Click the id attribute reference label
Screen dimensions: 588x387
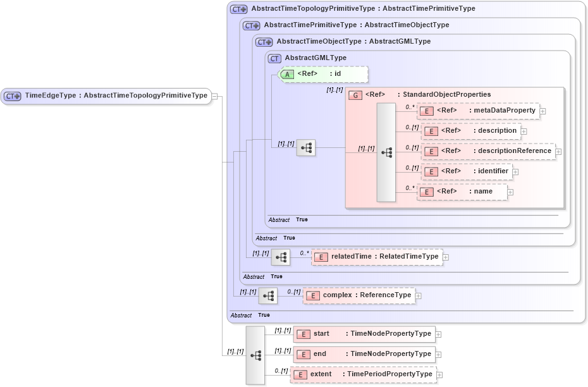click(x=319, y=73)
